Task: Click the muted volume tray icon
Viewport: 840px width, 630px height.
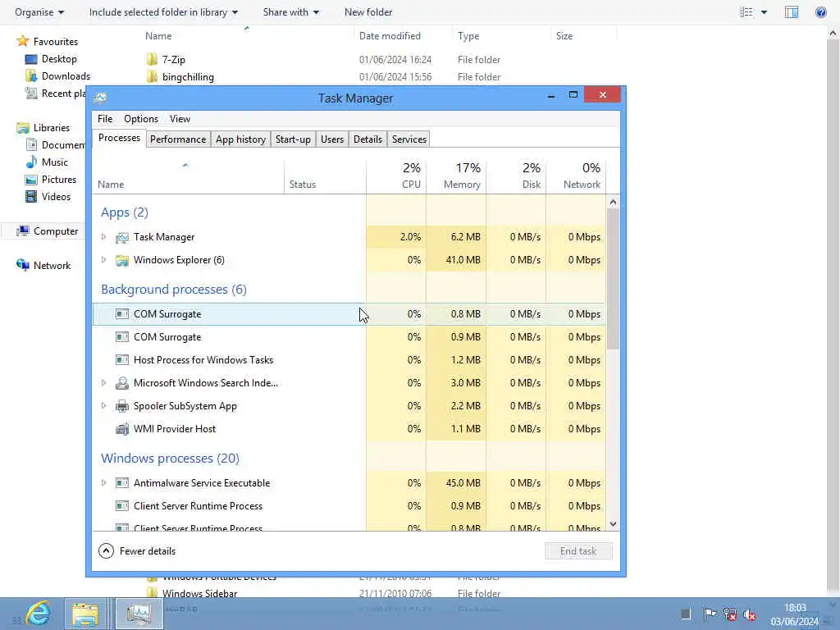Action: coord(750,614)
